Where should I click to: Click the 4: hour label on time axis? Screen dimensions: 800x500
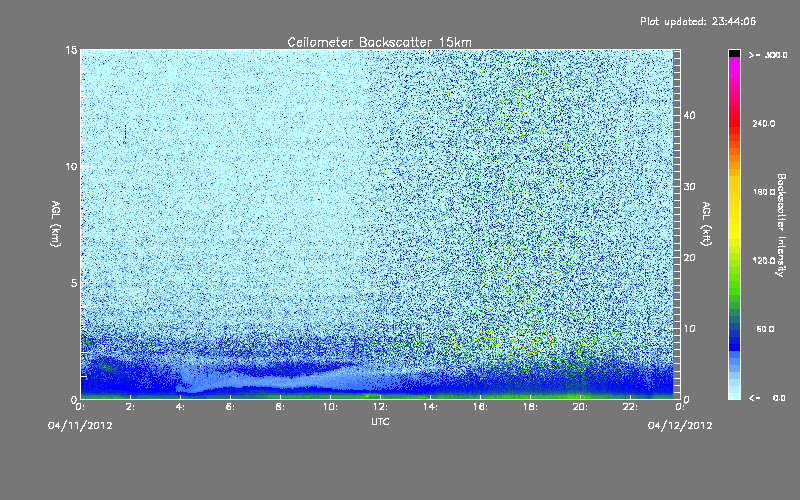[x=180, y=407]
